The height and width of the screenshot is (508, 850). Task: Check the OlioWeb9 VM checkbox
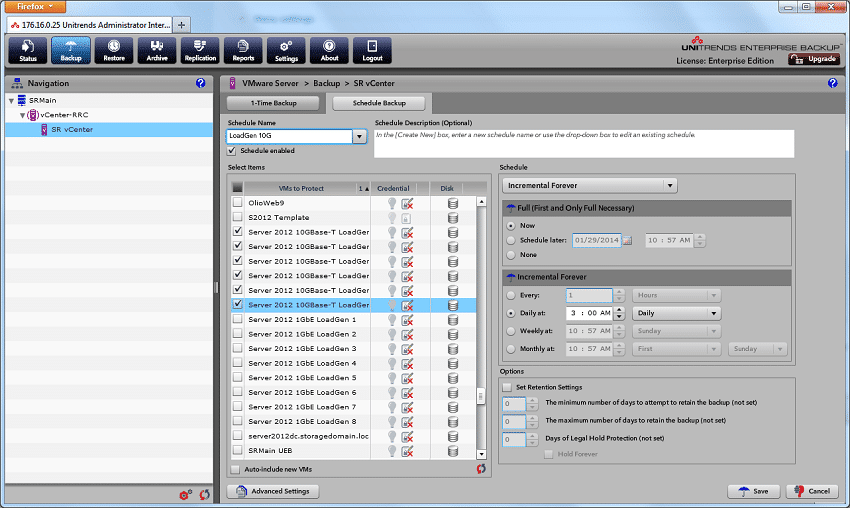pos(237,202)
